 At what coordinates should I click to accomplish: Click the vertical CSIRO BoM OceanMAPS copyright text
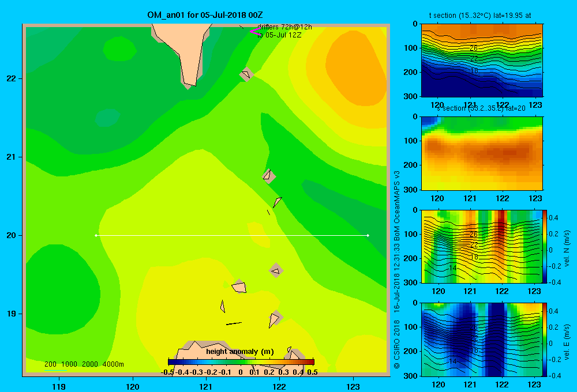pyautogui.click(x=397, y=270)
